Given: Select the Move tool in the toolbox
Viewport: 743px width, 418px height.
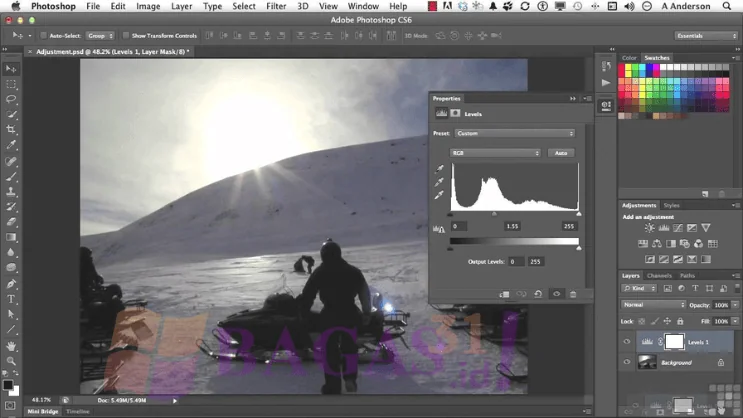Looking at the screenshot, I should pyautogui.click(x=12, y=68).
